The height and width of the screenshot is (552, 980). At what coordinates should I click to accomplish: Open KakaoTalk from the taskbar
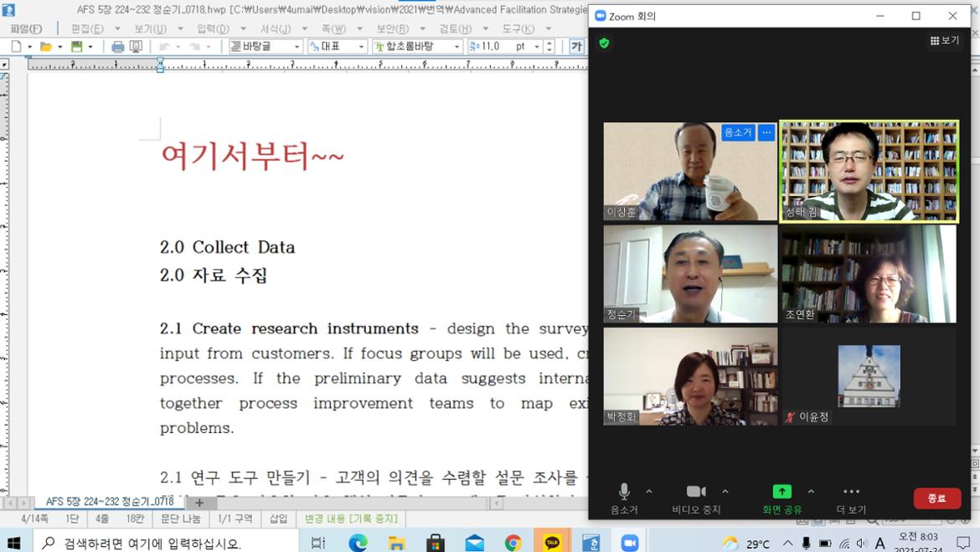click(x=552, y=543)
